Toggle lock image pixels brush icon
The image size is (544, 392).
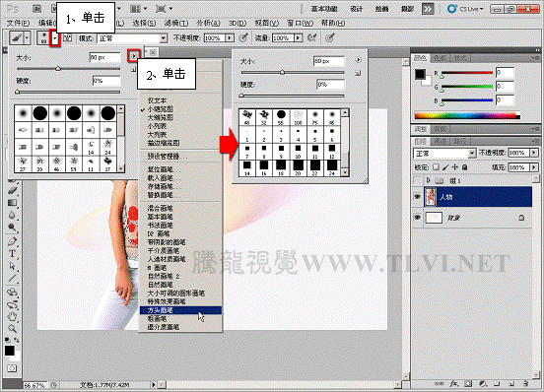coord(445,167)
